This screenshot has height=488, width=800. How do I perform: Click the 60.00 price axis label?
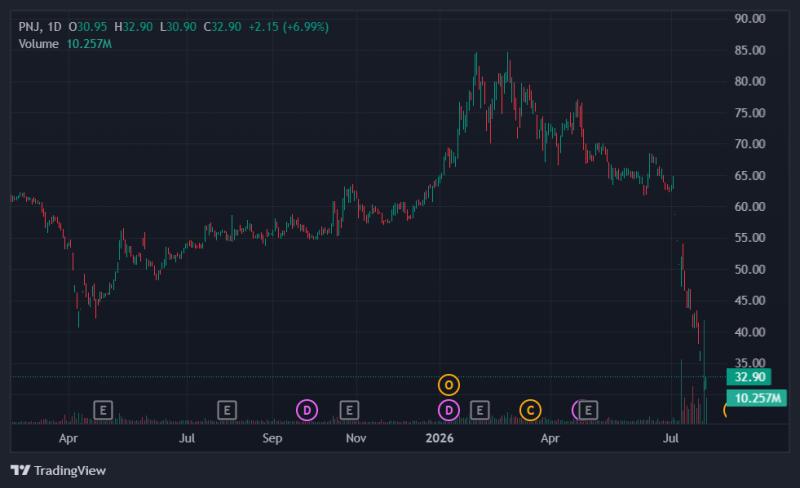(x=750, y=207)
